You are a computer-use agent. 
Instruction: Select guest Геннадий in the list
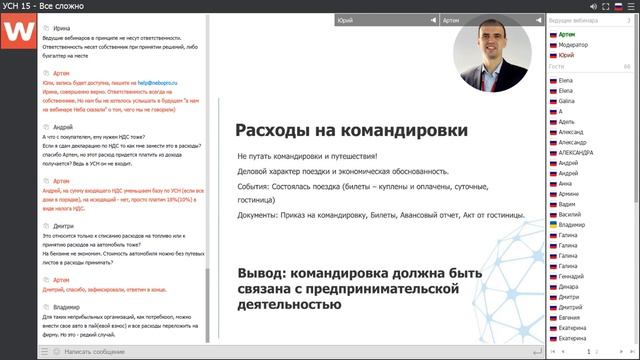[571, 276]
